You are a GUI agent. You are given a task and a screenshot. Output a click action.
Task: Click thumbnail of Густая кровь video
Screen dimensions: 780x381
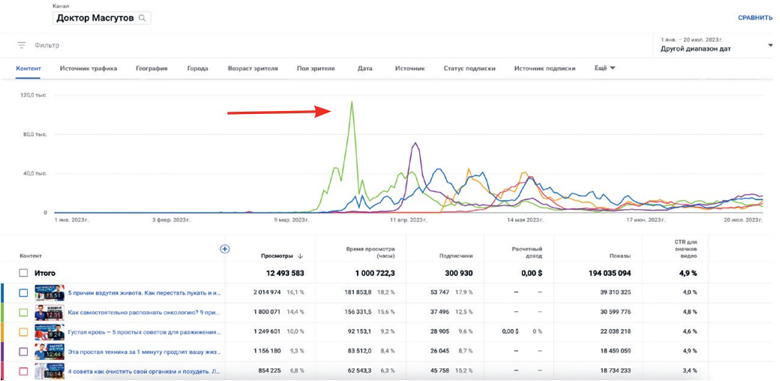(49, 332)
